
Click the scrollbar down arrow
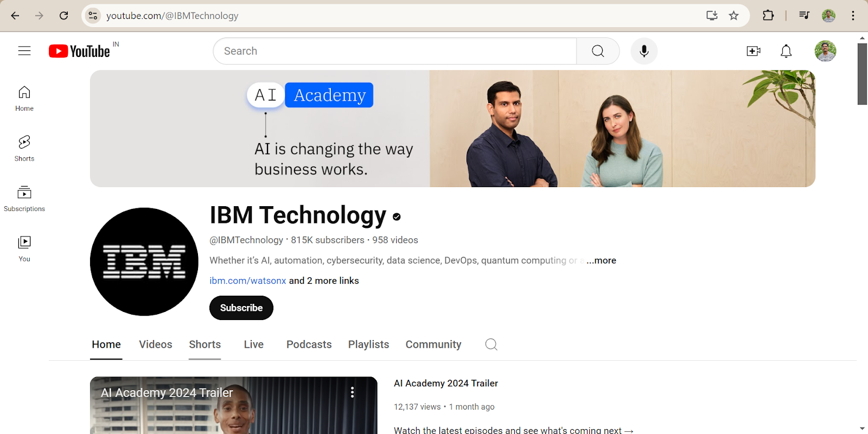[x=862, y=429]
